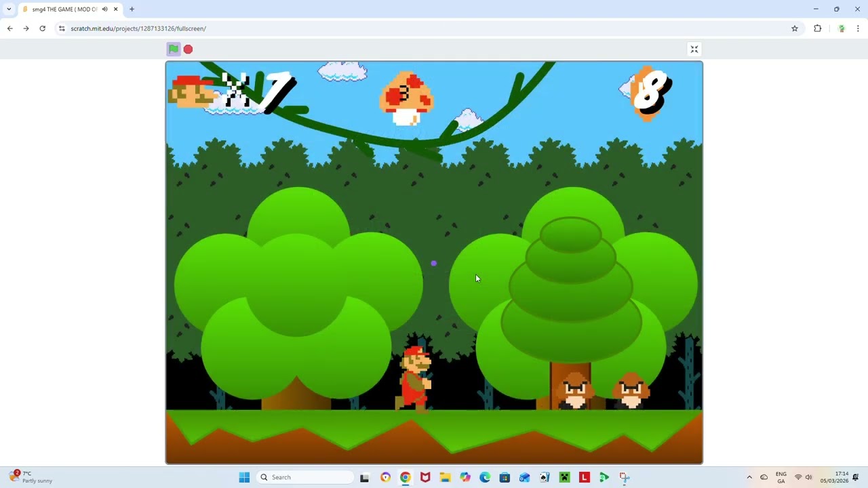Open the weather widget showing Partly sunny
The width and height of the screenshot is (868, 488).
(31, 477)
